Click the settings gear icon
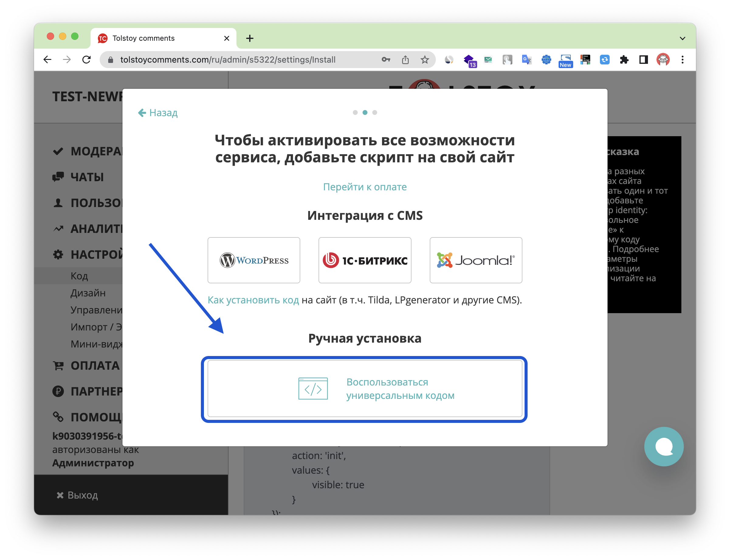This screenshot has height=560, width=730. 58,255
